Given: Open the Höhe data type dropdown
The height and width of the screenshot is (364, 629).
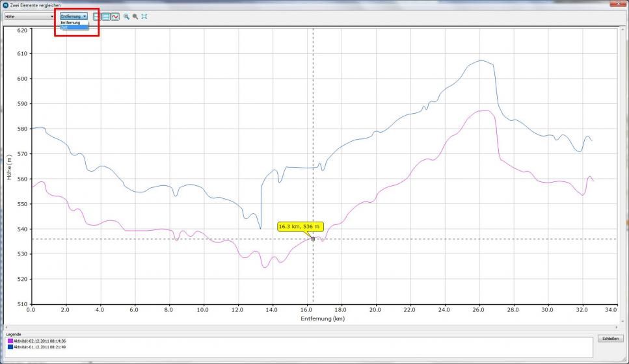Looking at the screenshot, I should pos(29,16).
